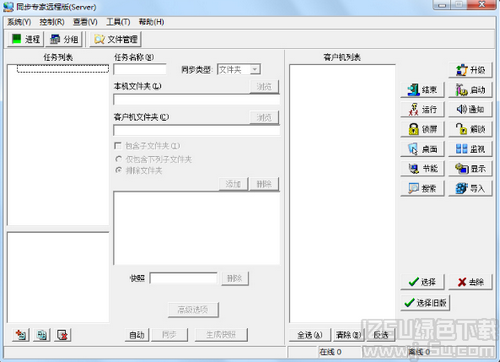This screenshot has width=500, height=362.
Task: Click the 生成快照 generate snapshot button
Action: [x=221, y=335]
